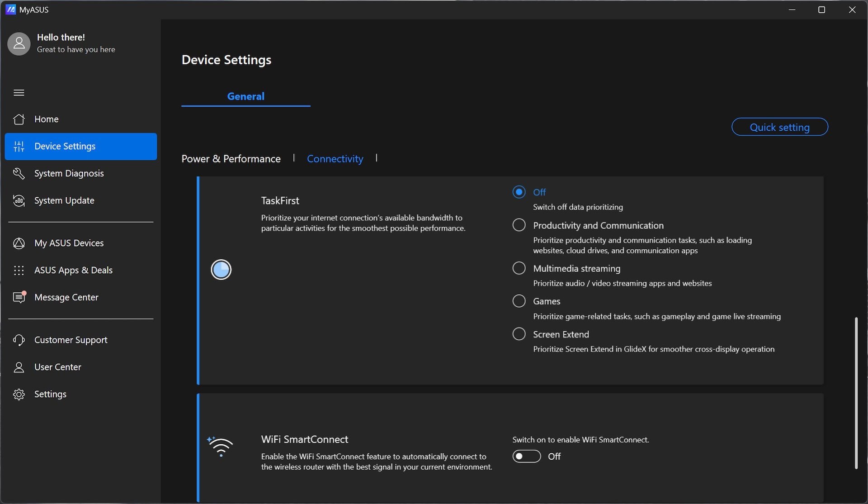
Task: Close the MyASUS window
Action: pos(852,10)
